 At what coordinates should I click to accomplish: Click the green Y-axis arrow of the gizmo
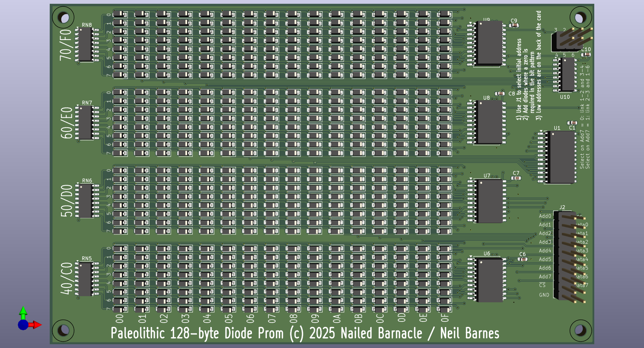click(x=23, y=311)
